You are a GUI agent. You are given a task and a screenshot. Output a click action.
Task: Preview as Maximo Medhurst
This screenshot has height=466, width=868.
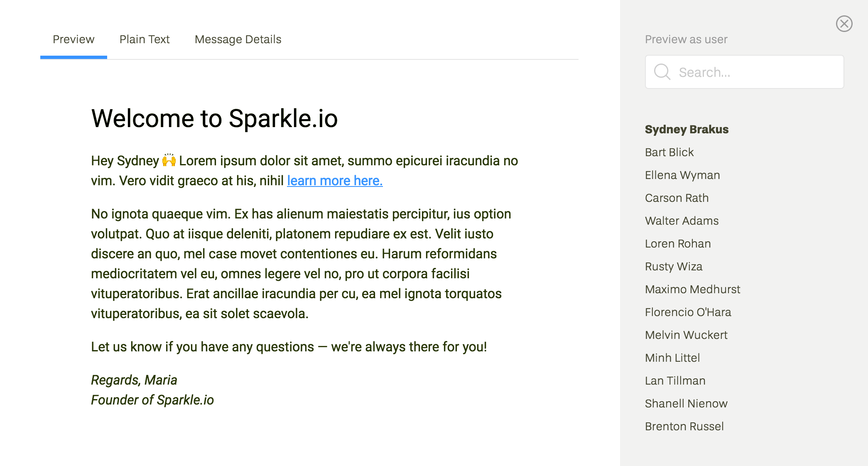click(x=692, y=289)
